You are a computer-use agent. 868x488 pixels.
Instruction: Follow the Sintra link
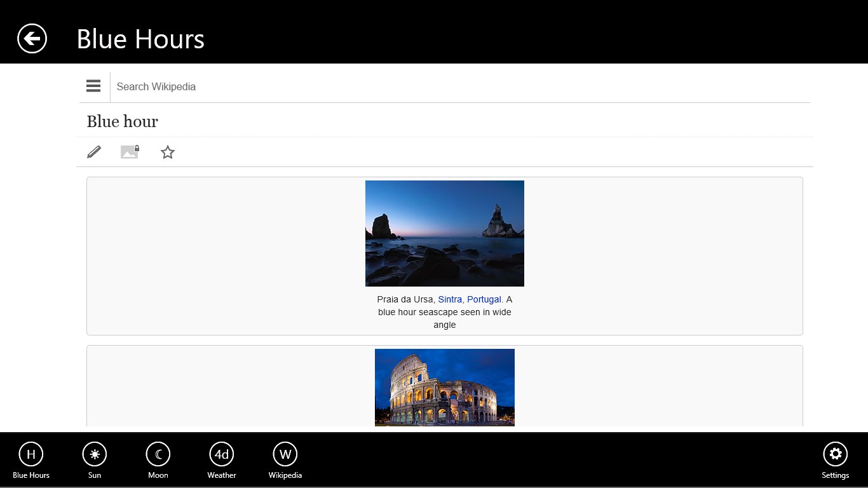tap(450, 299)
